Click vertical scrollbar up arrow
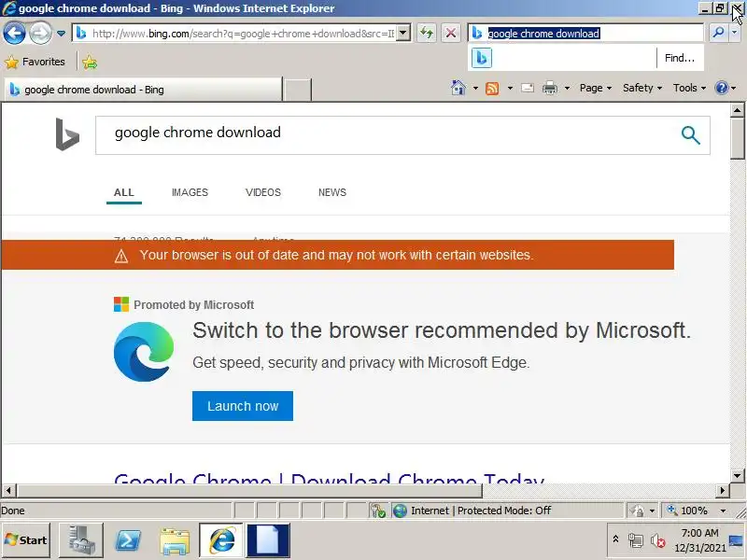This screenshot has height=560, width=747. [x=737, y=110]
